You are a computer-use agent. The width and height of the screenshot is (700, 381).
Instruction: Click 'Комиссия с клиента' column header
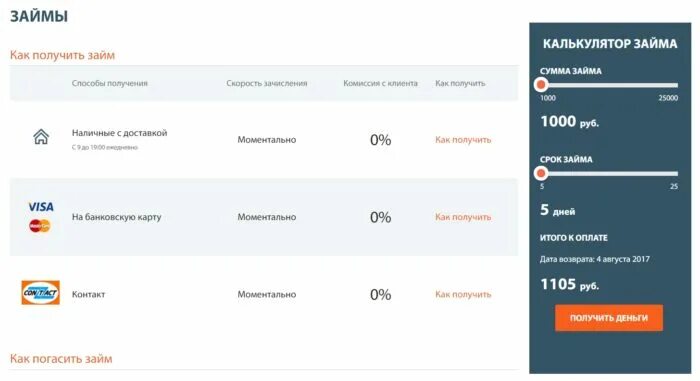click(380, 84)
